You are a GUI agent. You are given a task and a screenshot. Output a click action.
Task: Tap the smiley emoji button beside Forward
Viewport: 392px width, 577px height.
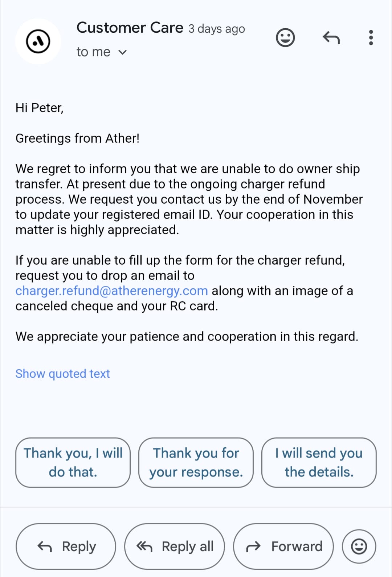point(359,546)
